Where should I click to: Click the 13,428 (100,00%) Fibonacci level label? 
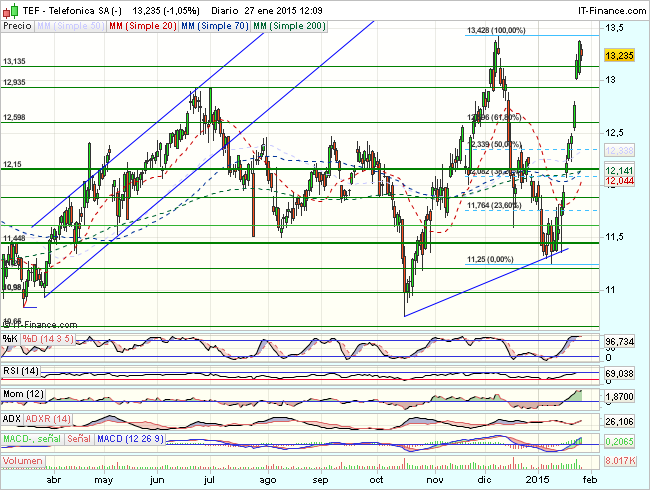click(x=496, y=32)
